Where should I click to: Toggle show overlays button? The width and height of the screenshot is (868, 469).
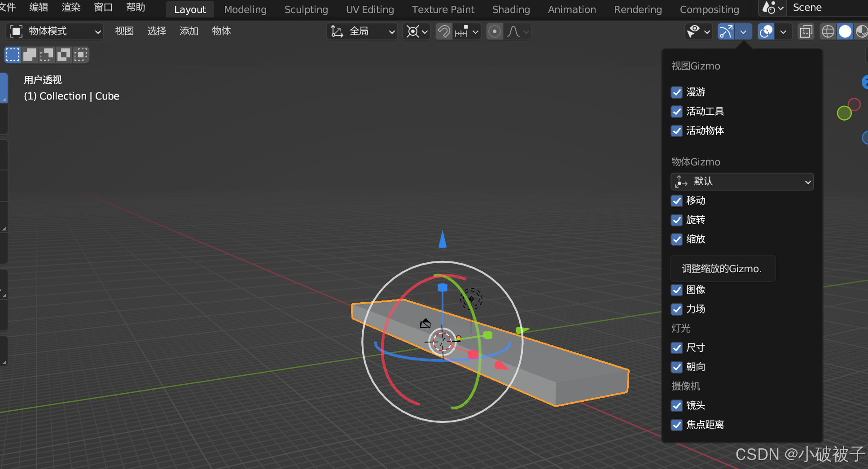766,31
